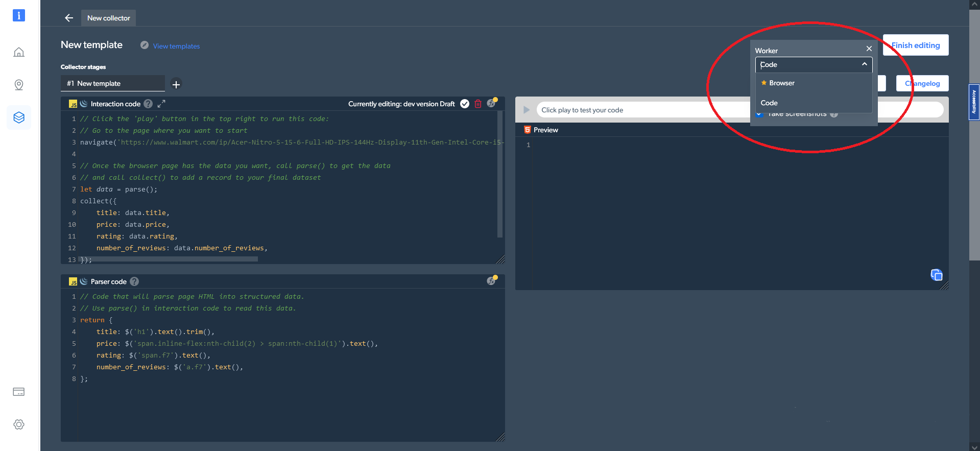980x451 pixels.
Task: Click the copy preview output icon
Action: [936, 275]
